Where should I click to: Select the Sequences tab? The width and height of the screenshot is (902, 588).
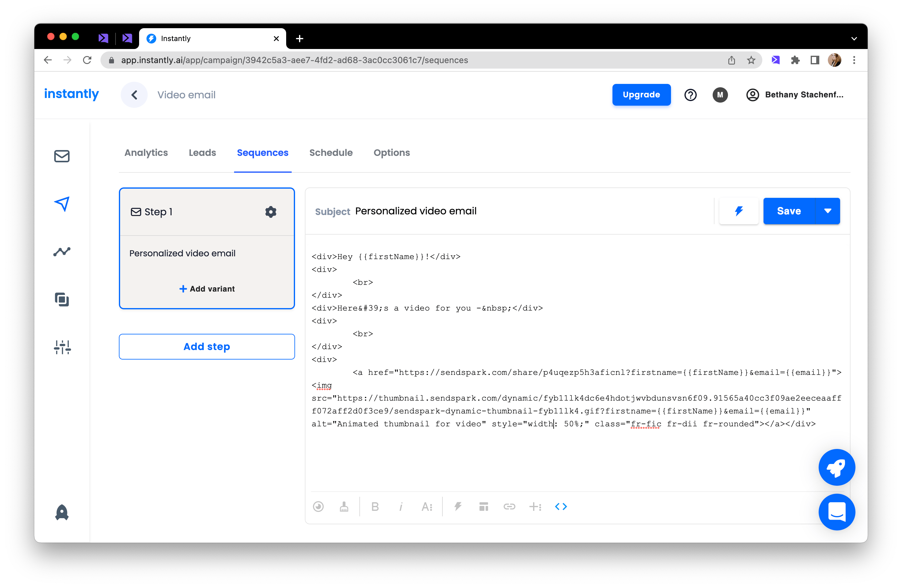pos(263,153)
